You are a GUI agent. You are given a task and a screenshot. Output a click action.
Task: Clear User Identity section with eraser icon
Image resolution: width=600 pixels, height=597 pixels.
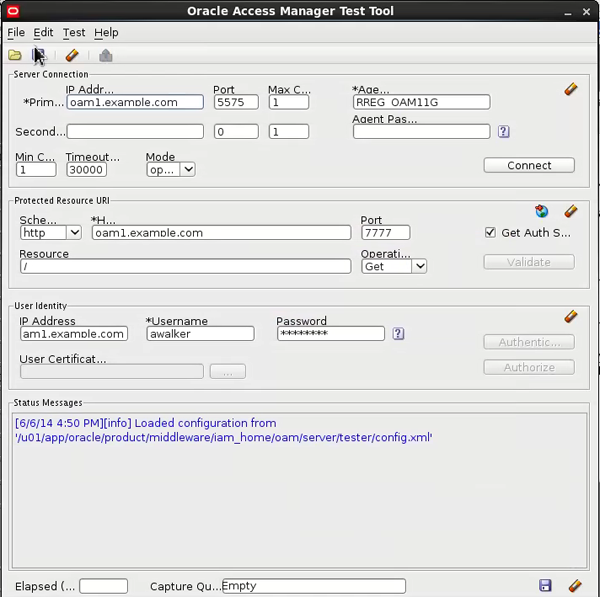point(571,316)
